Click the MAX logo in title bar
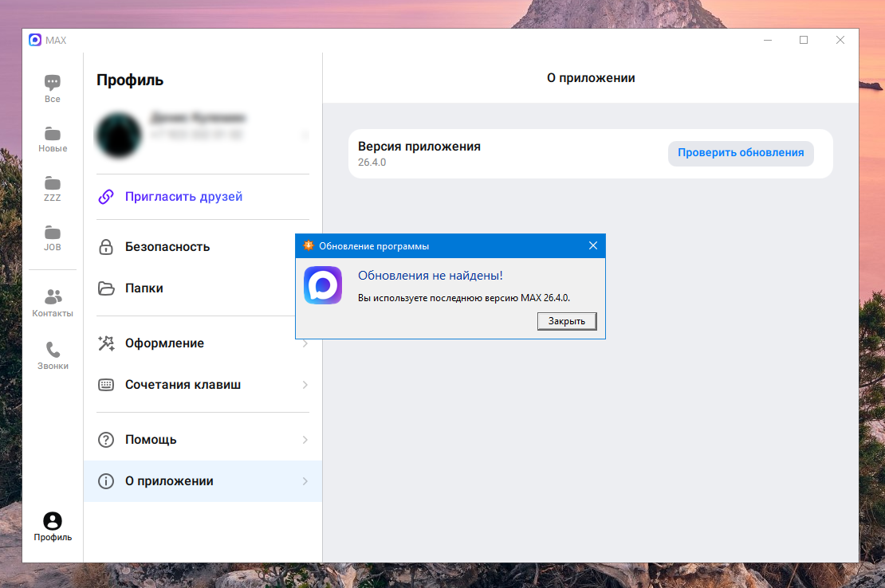 point(35,40)
